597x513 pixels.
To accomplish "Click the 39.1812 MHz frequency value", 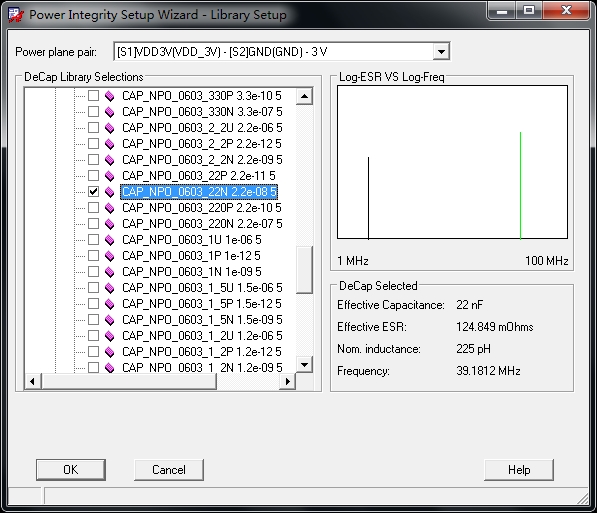I will click(x=488, y=371).
